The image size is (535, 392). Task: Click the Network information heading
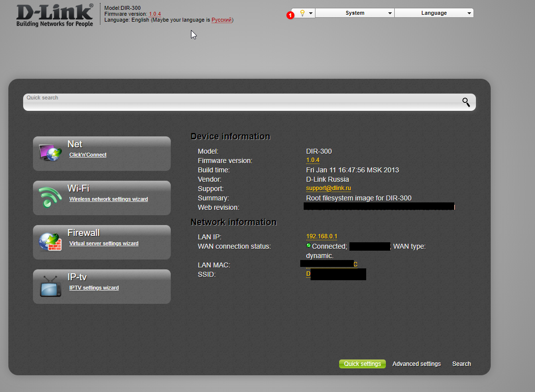click(234, 222)
